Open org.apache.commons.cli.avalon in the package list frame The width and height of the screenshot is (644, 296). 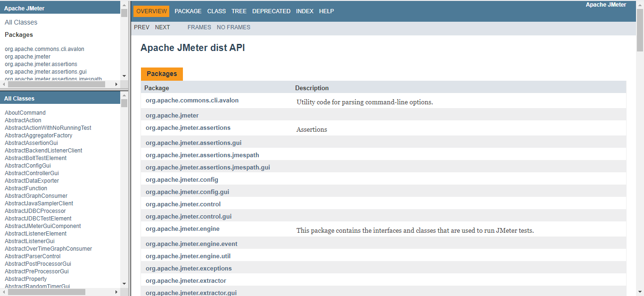[44, 49]
